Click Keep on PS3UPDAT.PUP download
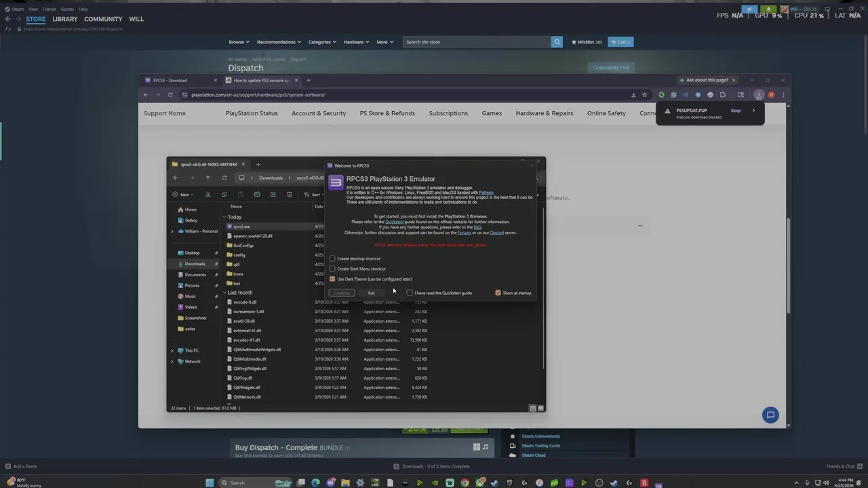The image size is (868, 488). pyautogui.click(x=736, y=110)
